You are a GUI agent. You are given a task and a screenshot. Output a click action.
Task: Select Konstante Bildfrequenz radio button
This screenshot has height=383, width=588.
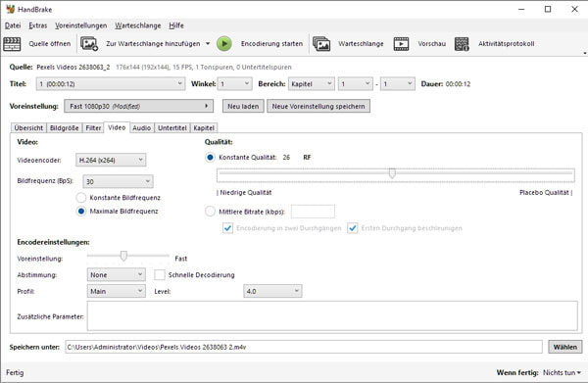[81, 198]
